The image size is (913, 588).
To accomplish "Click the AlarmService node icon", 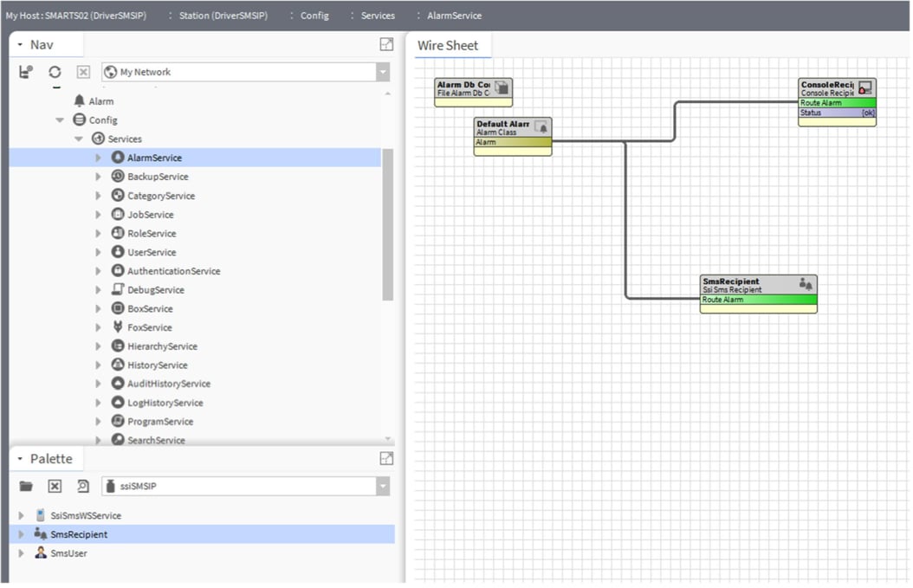I will (x=118, y=158).
